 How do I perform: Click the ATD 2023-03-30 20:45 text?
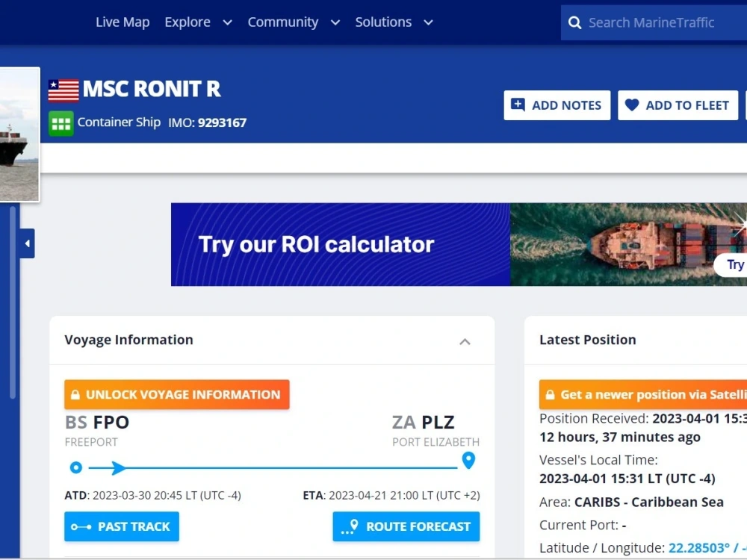pyautogui.click(x=152, y=496)
